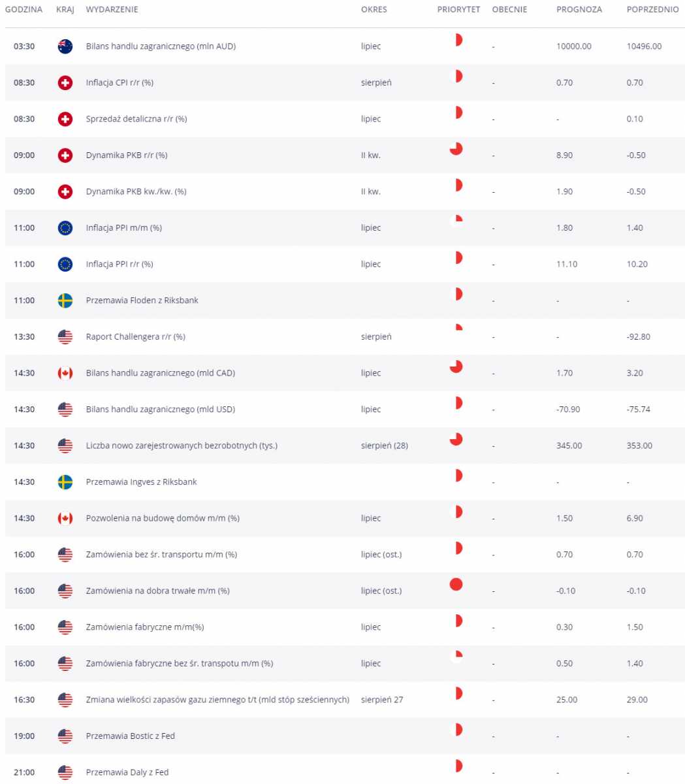Click the PROGNOZA column header
The width and height of the screenshot is (685, 784).
tap(579, 10)
